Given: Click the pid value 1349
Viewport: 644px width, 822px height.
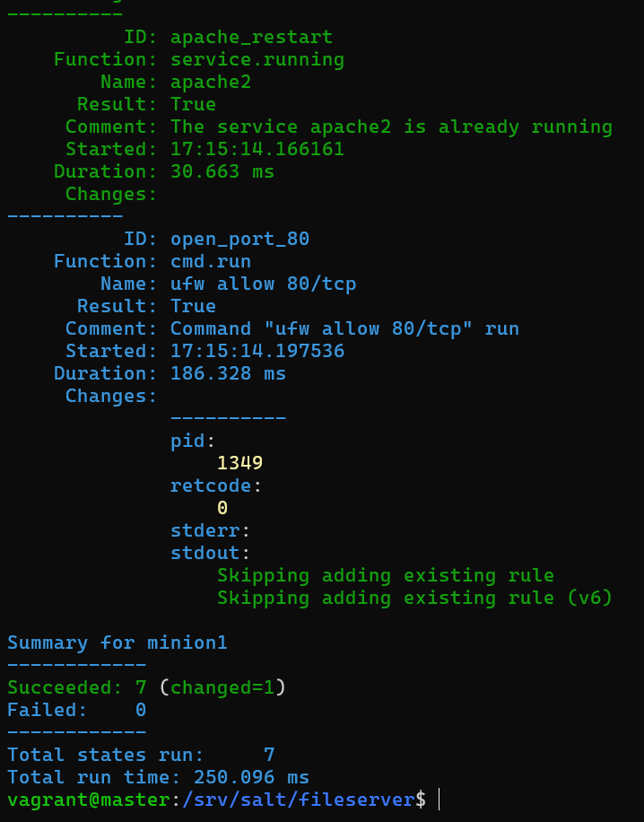Looking at the screenshot, I should pos(239,463).
